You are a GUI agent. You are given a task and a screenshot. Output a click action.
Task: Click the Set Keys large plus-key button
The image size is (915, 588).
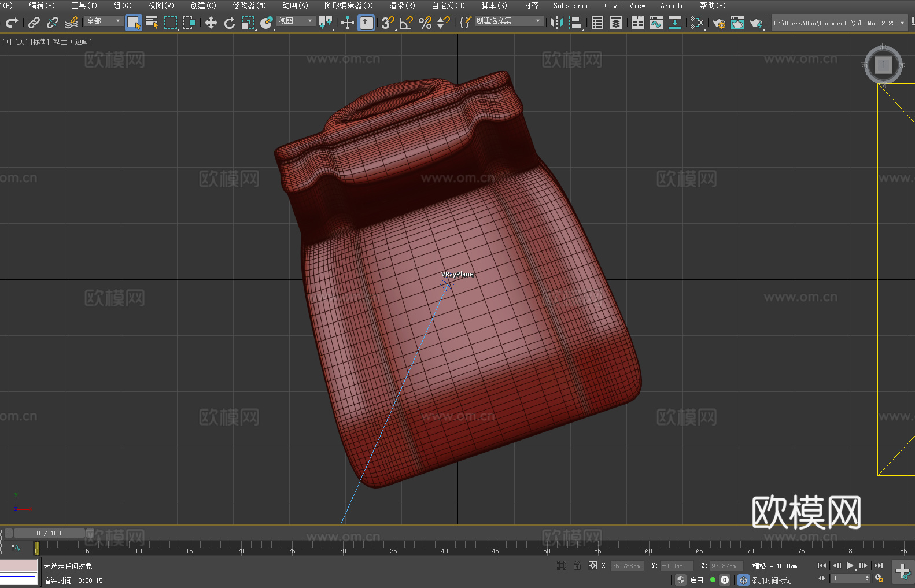[x=903, y=572]
